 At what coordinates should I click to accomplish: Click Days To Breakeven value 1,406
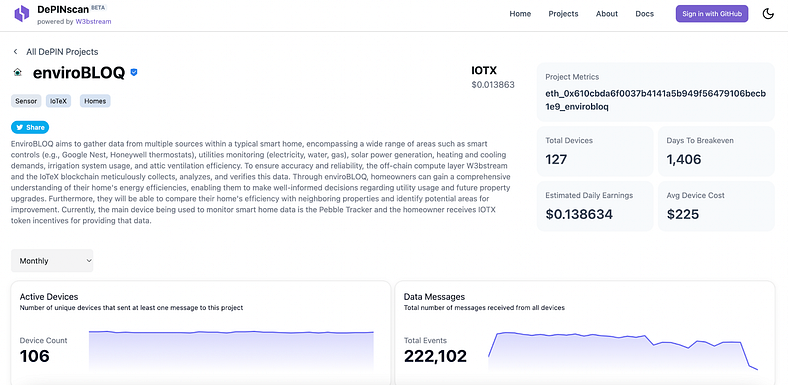(683, 159)
